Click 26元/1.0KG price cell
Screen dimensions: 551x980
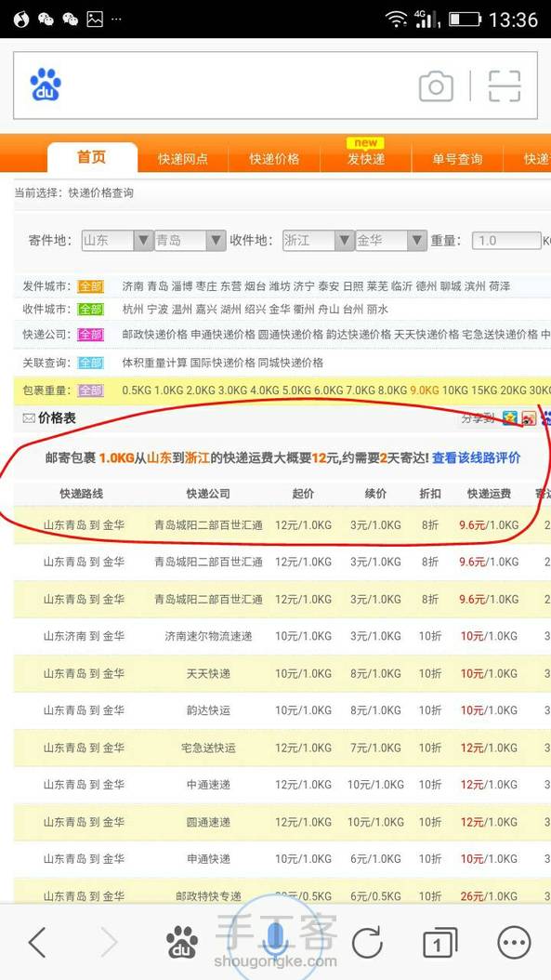(x=489, y=896)
